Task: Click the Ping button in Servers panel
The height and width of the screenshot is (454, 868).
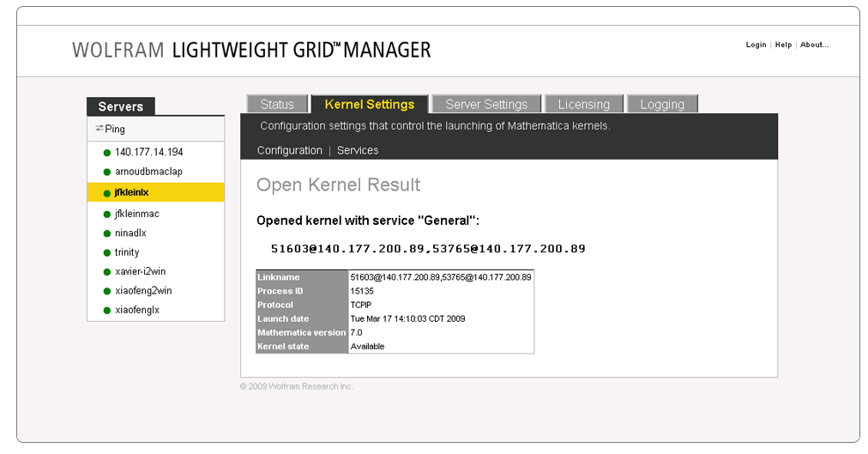Action: coord(110,129)
